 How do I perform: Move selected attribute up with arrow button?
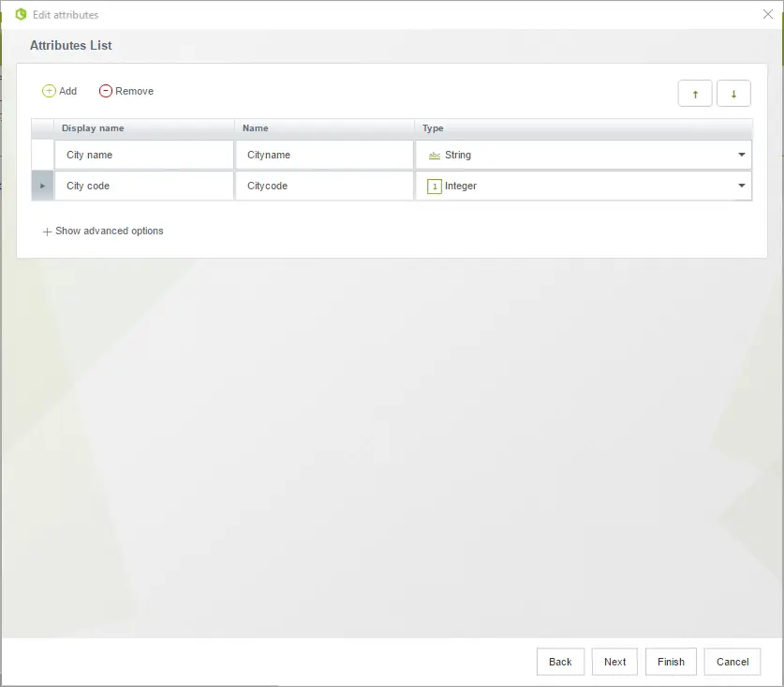coord(695,94)
